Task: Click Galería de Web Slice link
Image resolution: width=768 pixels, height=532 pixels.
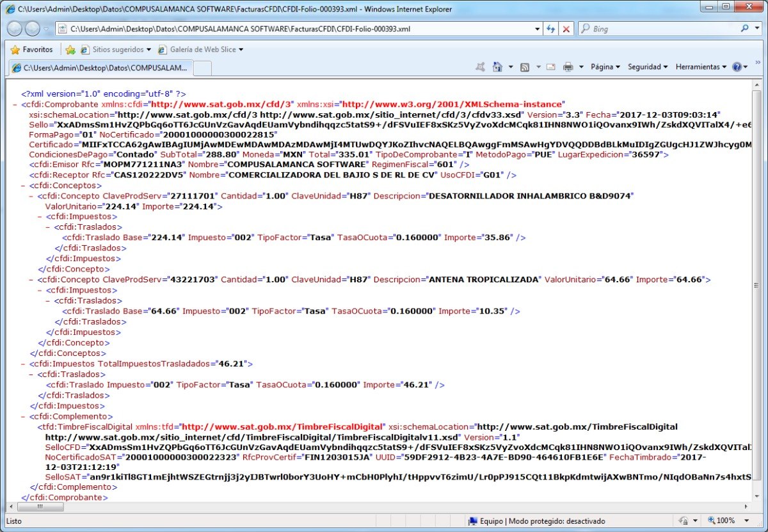Action: [x=200, y=49]
